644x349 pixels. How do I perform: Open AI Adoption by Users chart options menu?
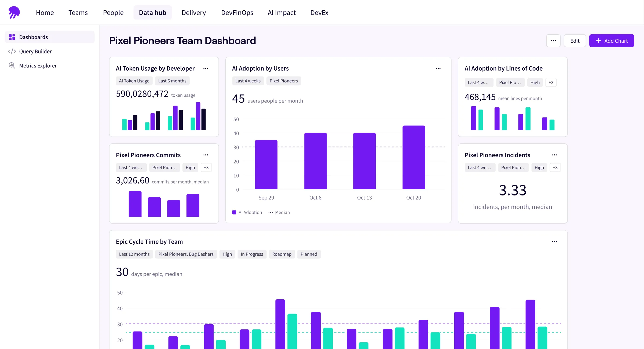tap(438, 68)
